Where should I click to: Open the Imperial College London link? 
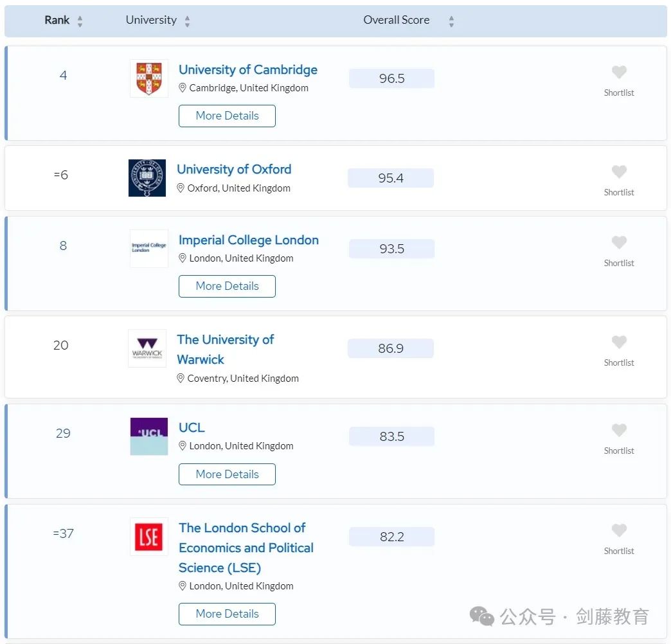tap(249, 240)
